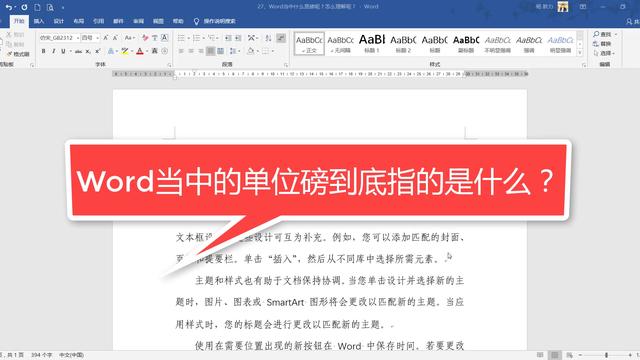640x360 pixels.
Task: Start a numbered list
Action: coord(196,38)
